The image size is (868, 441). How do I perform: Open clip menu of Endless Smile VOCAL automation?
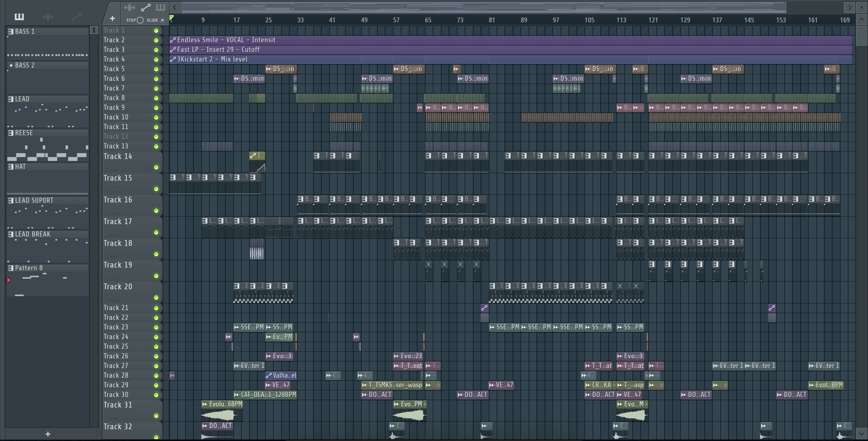pyautogui.click(x=173, y=40)
